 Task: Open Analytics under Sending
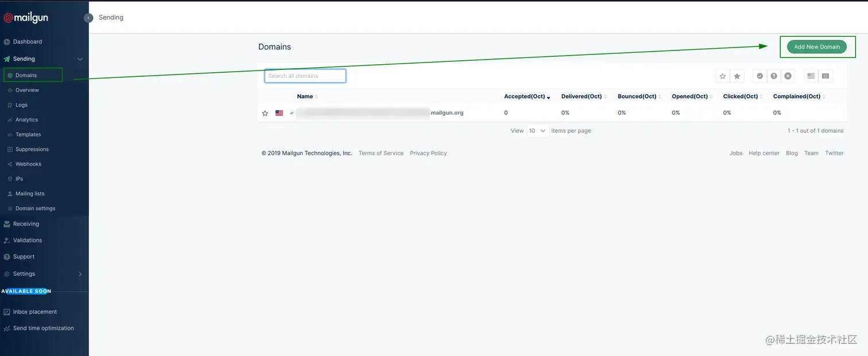(26, 120)
